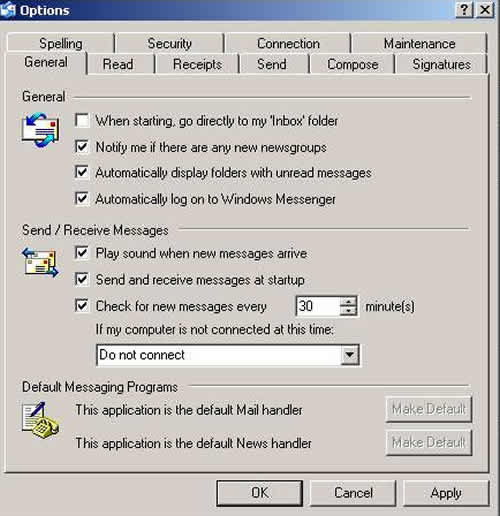Screen dimensions: 500x516
Task: Click the Options title bar app icon
Action: point(8,10)
